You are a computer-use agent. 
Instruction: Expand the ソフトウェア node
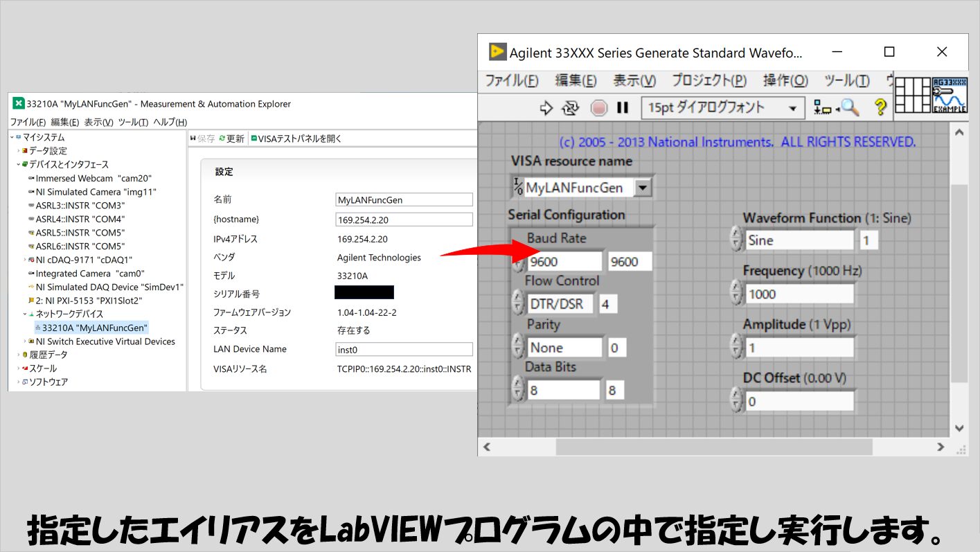[19, 382]
